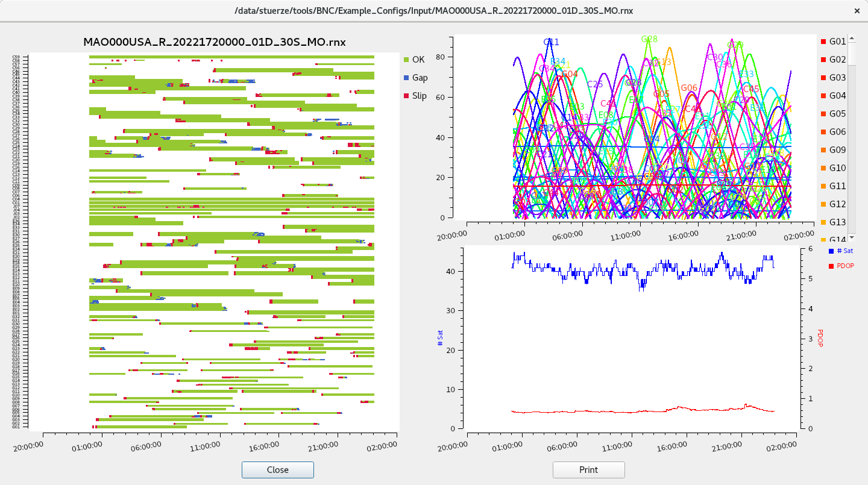Viewport: 868px width, 485px height.
Task: Click the G11 legend entry
Action: (837, 186)
